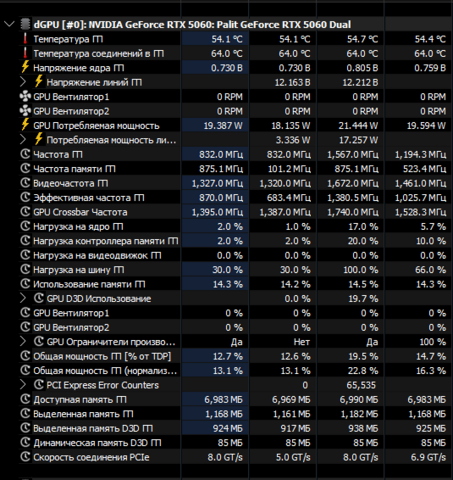This screenshot has width=453, height=480.
Task: Click the current GPU power value 19.387 W
Action: [x=223, y=126]
